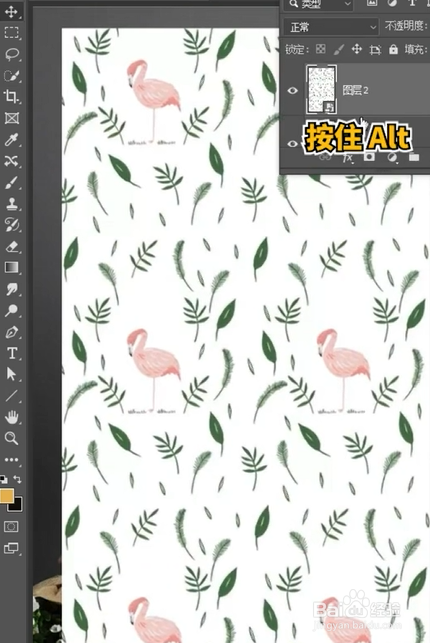Select the Clone Stamp tool

click(x=11, y=203)
